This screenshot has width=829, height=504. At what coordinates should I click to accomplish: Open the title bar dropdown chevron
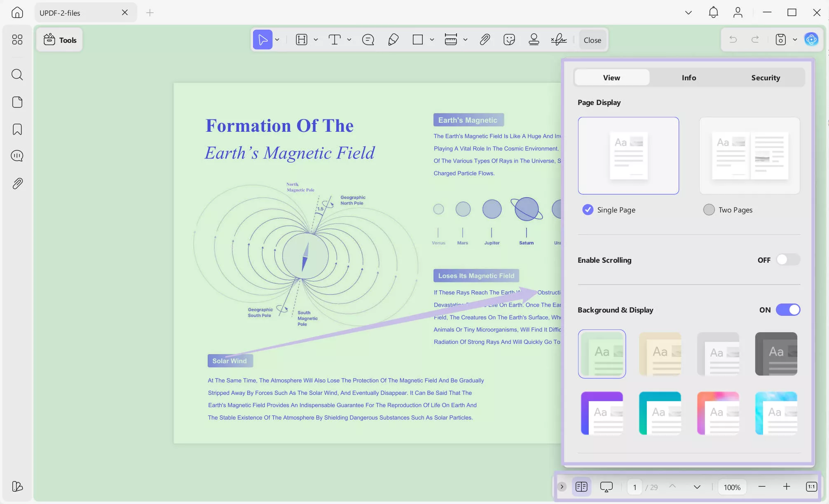pyautogui.click(x=688, y=13)
